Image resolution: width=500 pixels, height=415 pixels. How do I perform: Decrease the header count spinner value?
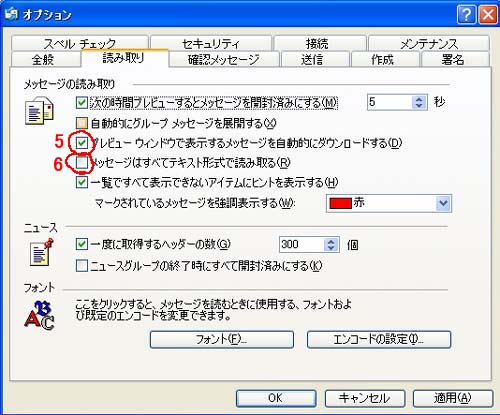pos(331,248)
